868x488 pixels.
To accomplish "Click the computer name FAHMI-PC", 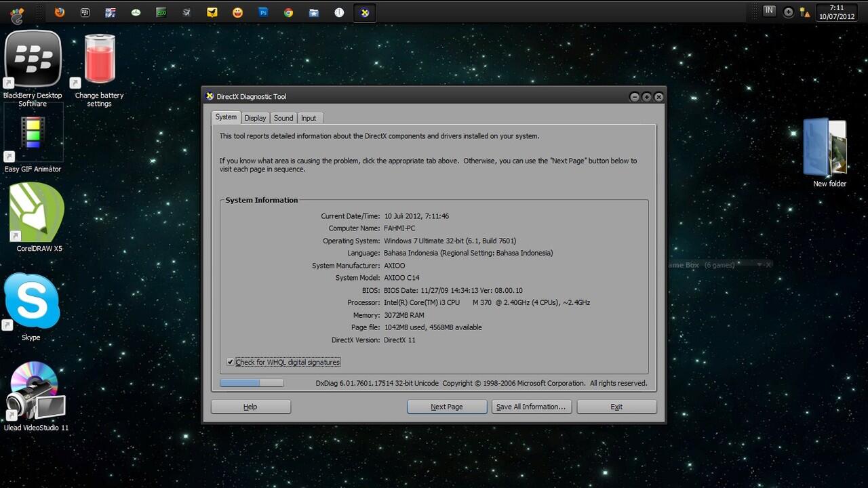I will pyautogui.click(x=399, y=228).
